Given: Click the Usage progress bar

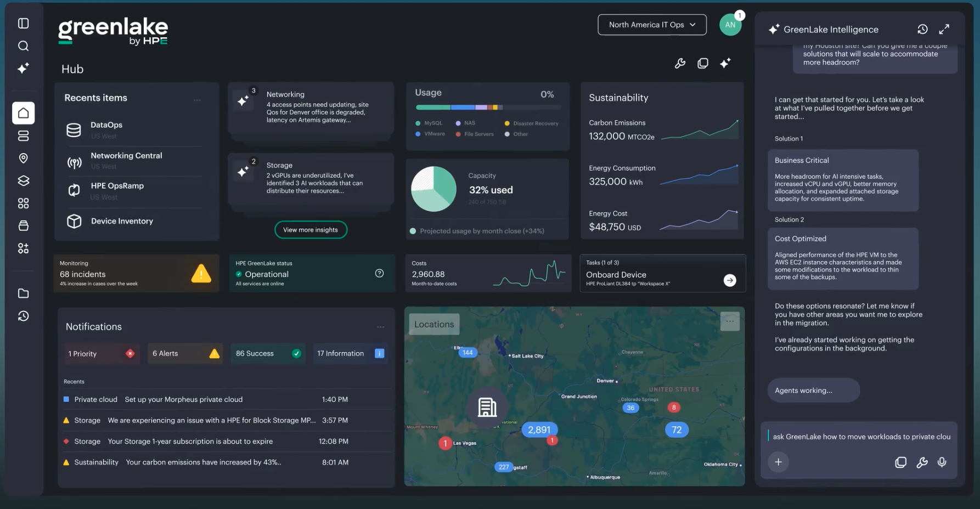Looking at the screenshot, I should pos(488,108).
